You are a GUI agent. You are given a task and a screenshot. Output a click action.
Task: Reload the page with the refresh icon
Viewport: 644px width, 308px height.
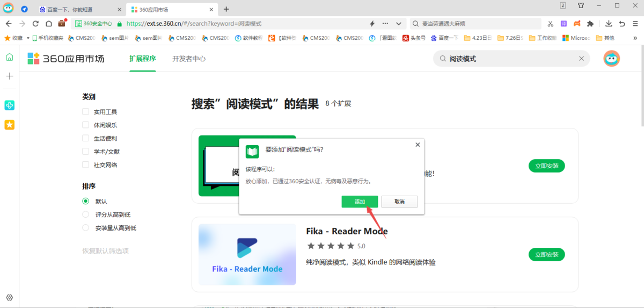(35, 24)
